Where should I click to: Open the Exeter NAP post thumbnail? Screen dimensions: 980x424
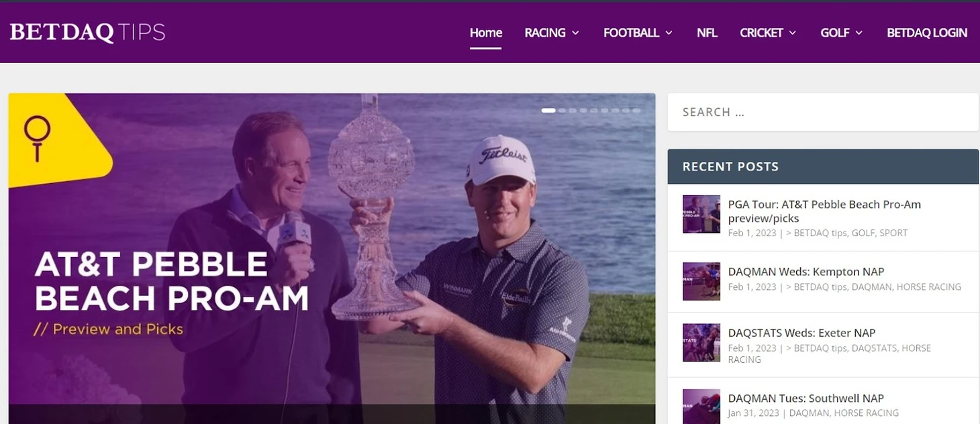(x=701, y=343)
